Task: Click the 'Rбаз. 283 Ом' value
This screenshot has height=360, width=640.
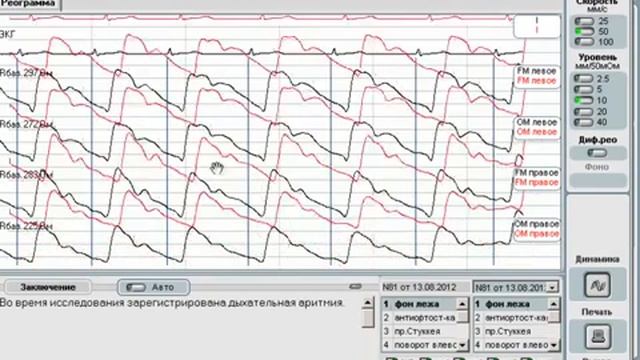Action: pyautogui.click(x=26, y=175)
